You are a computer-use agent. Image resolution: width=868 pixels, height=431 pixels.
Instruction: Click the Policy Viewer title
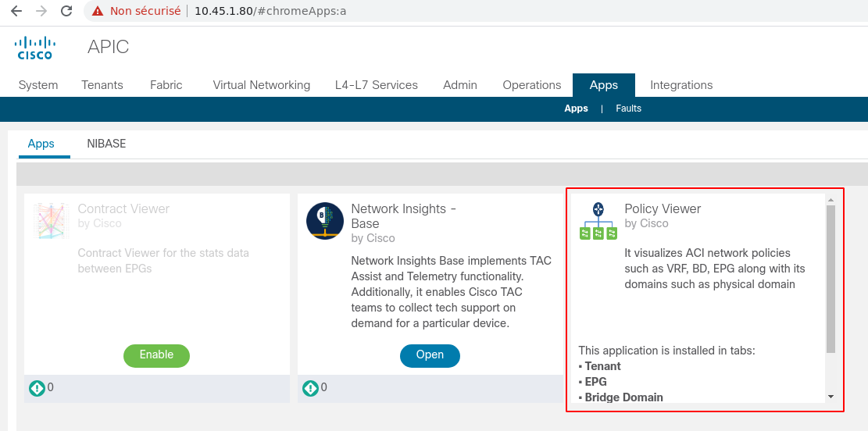point(663,208)
